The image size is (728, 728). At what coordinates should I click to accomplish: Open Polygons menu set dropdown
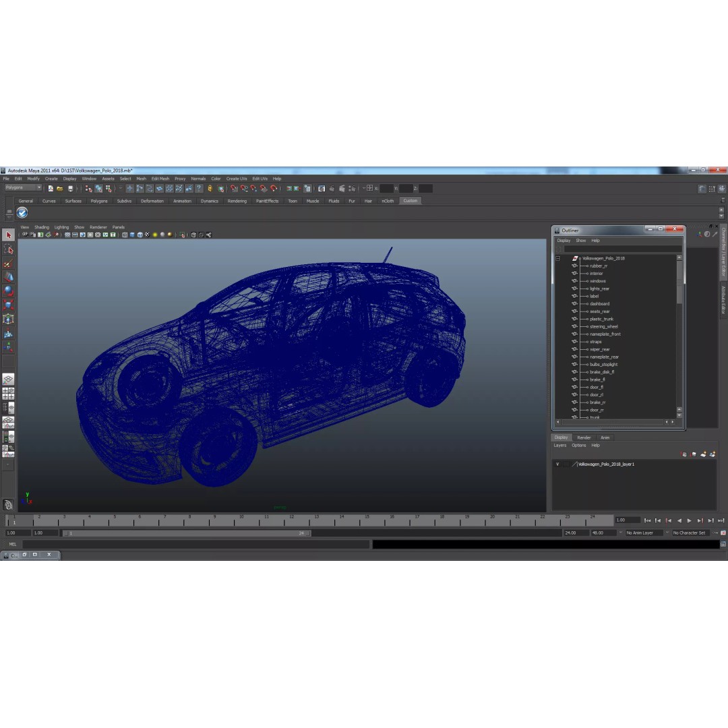(x=23, y=187)
